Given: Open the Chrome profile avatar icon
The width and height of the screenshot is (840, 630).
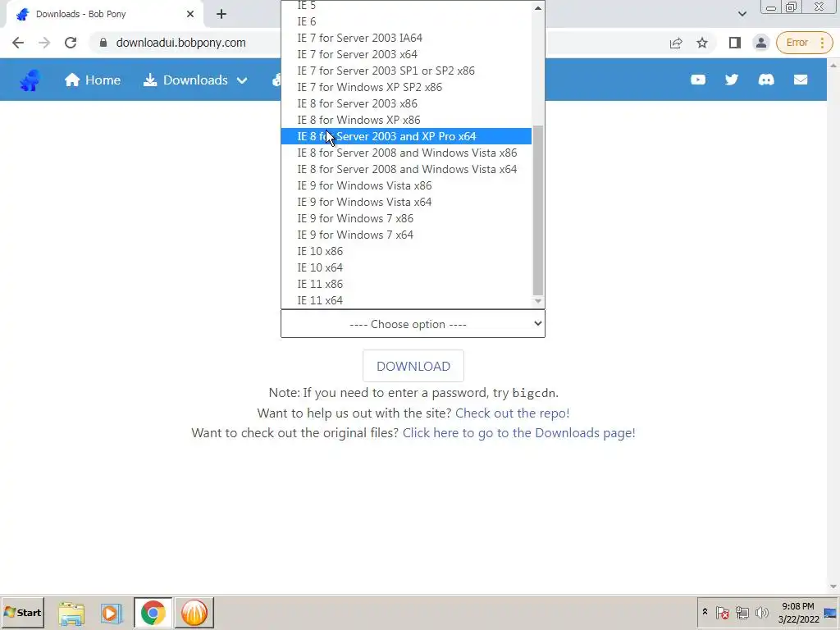Looking at the screenshot, I should tap(760, 43).
